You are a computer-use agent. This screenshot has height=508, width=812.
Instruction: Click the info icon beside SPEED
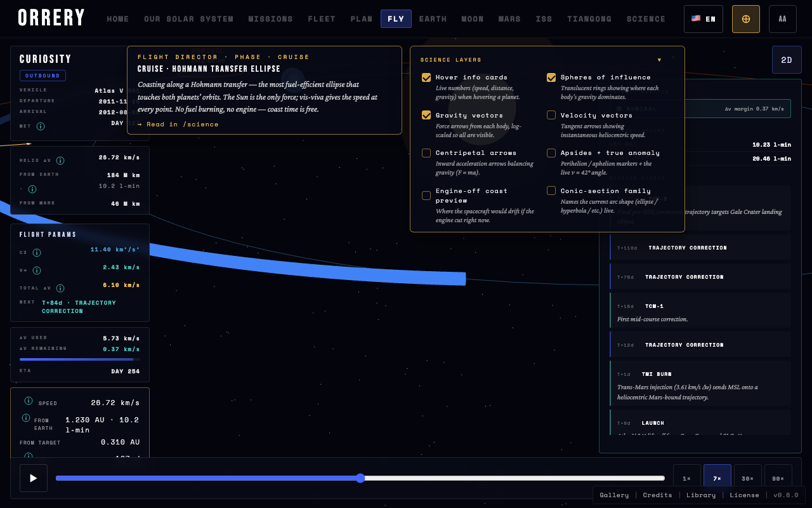click(29, 401)
